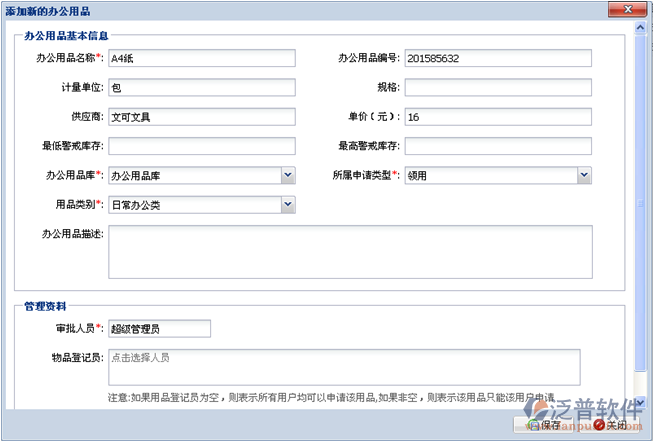
Task: Click the 物品登记员 label
Action: [x=77, y=357]
